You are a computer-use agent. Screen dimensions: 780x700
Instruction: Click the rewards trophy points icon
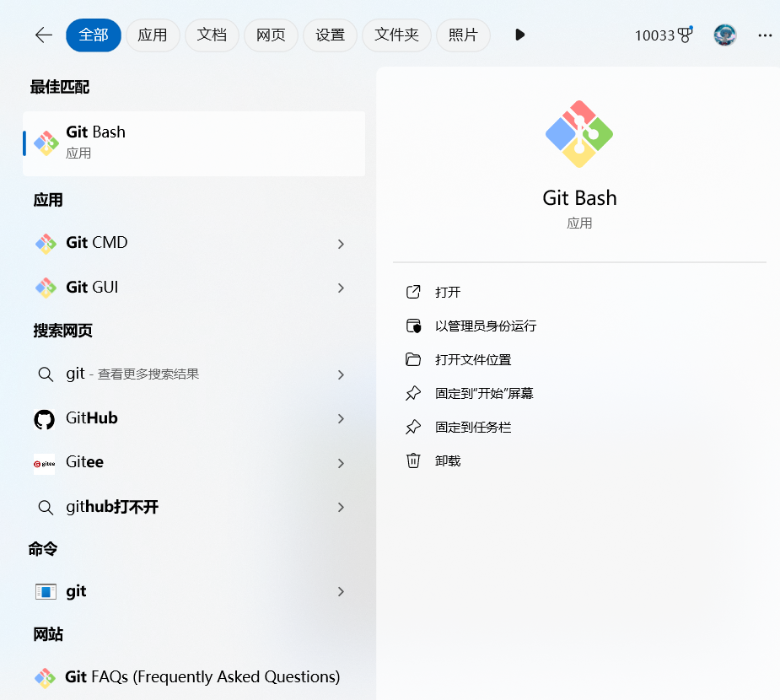[685, 35]
